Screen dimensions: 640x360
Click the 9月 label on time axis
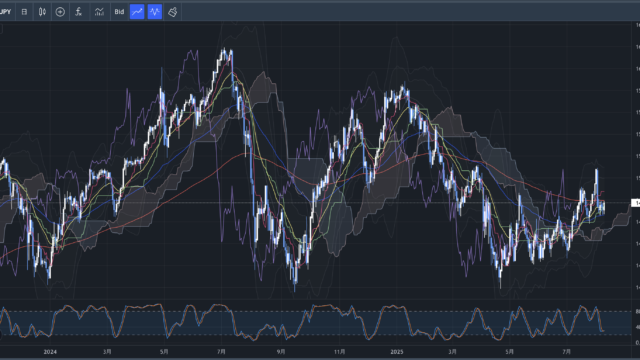click(x=281, y=352)
